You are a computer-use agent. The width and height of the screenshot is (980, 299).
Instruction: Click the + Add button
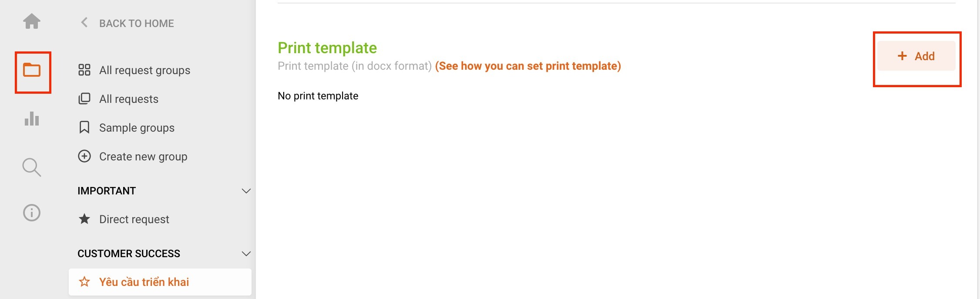click(916, 56)
